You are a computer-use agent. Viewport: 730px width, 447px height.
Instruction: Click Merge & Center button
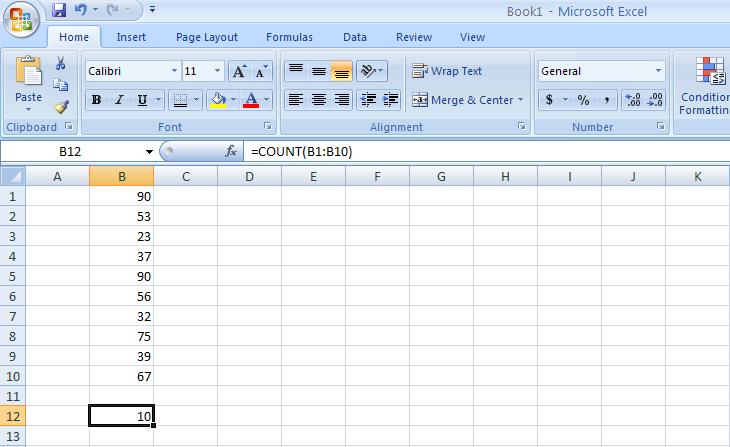(463, 100)
